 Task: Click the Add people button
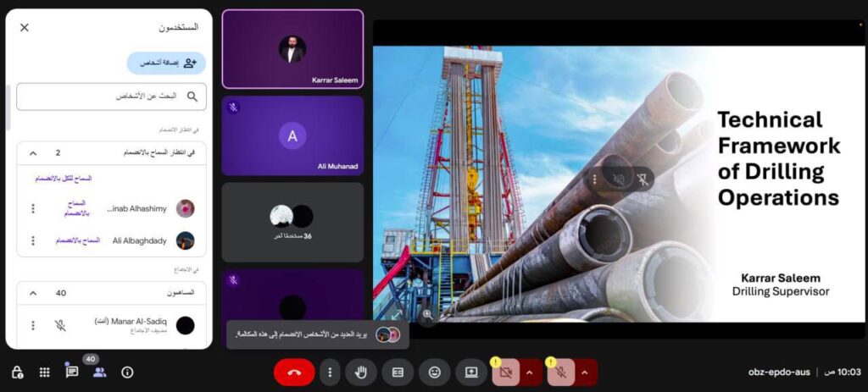(166, 63)
